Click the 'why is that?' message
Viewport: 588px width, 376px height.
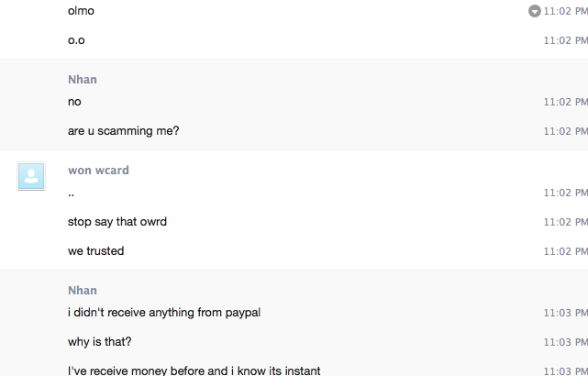[x=99, y=342]
